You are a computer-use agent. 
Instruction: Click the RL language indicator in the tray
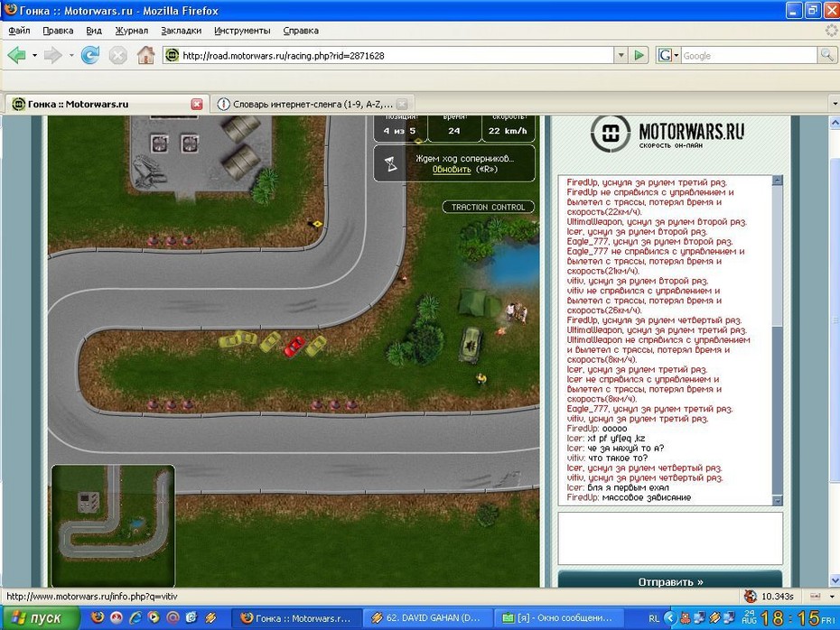coord(654,618)
